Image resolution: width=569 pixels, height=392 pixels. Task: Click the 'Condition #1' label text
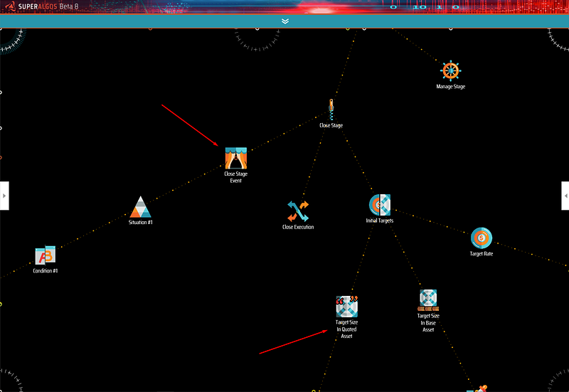(x=46, y=271)
